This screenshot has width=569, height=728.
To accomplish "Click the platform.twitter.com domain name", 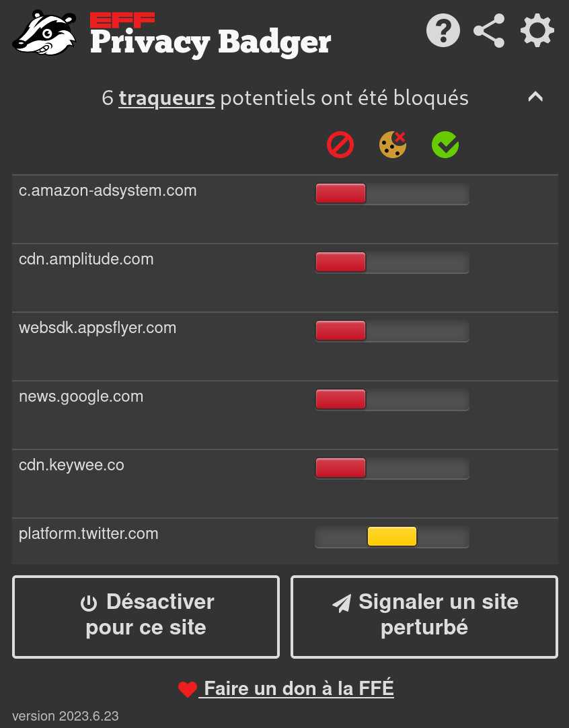I will point(89,534).
